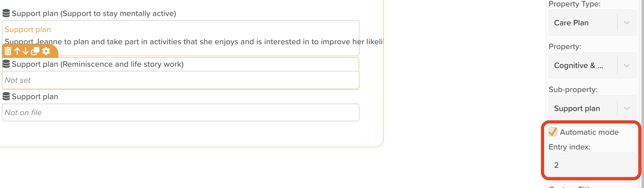Click database icon beside the last Support plan
This screenshot has height=188, width=644.
click(6, 96)
